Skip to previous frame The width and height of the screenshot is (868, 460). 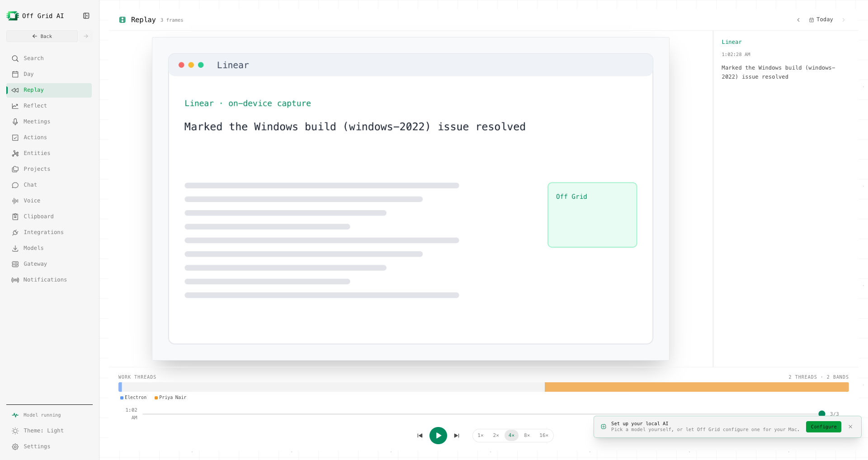pyautogui.click(x=420, y=436)
